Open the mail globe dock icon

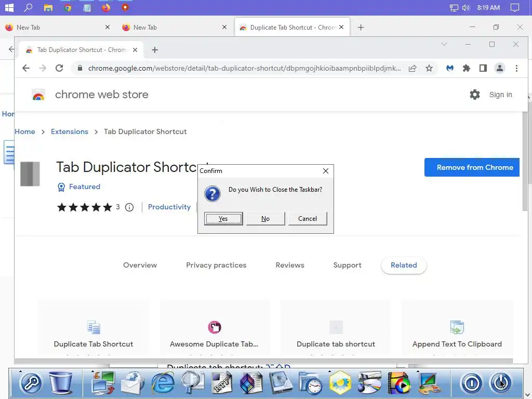tap(132, 383)
